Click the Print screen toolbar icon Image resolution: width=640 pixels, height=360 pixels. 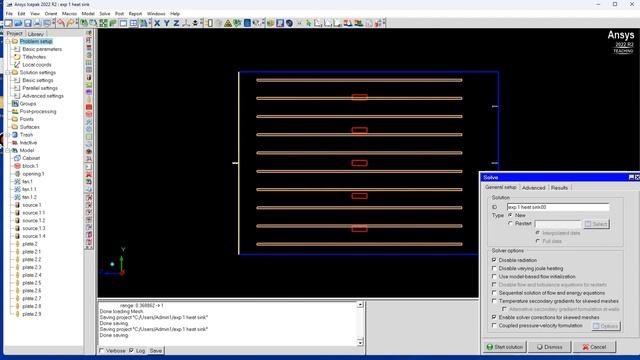point(38,23)
